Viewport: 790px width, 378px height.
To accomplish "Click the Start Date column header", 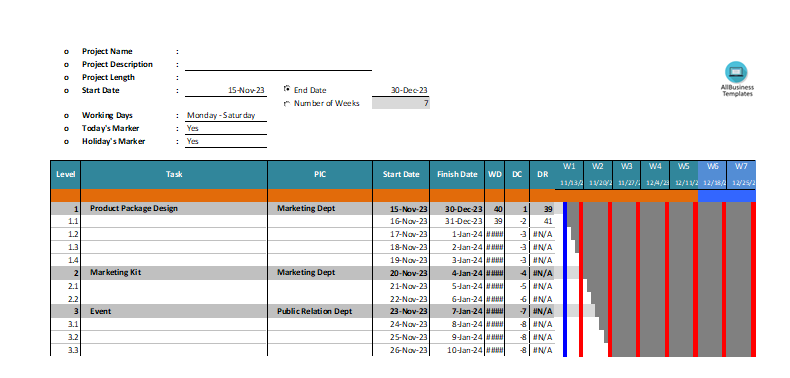I will (x=401, y=174).
